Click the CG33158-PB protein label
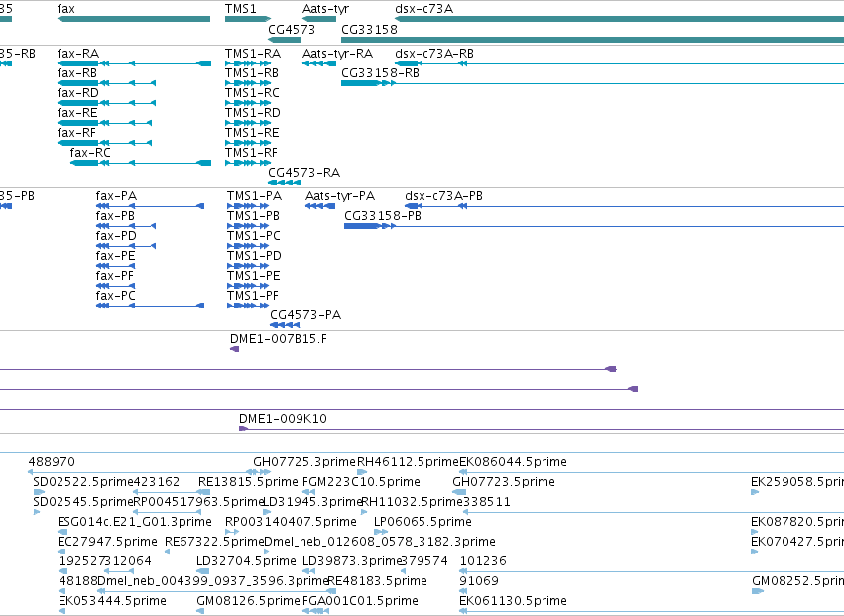The height and width of the screenshot is (616, 844). (x=383, y=216)
